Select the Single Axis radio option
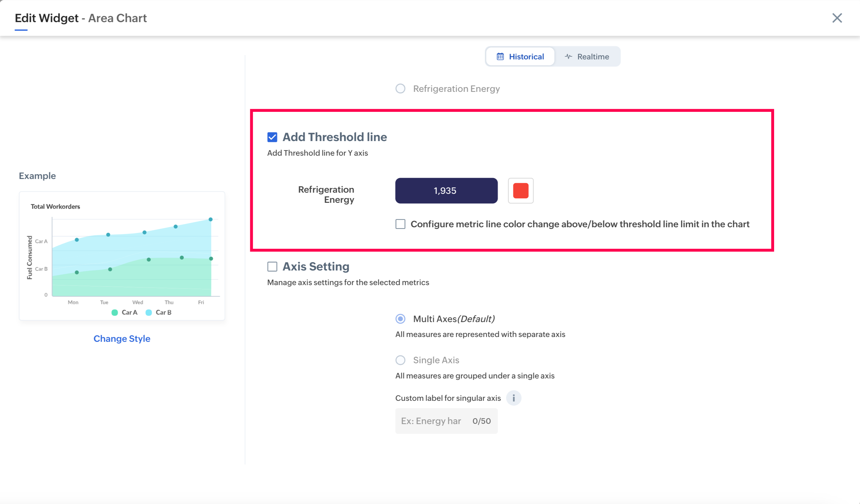 (x=400, y=360)
